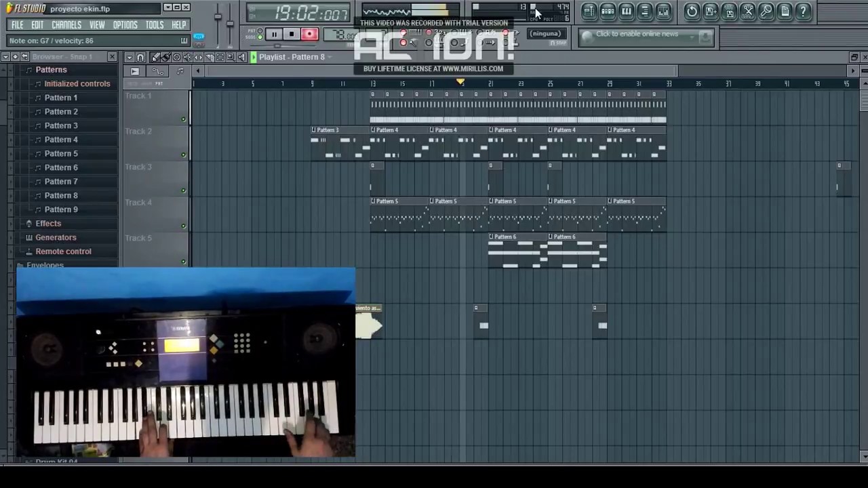
Task: Open the FILE menu
Action: click(18, 25)
